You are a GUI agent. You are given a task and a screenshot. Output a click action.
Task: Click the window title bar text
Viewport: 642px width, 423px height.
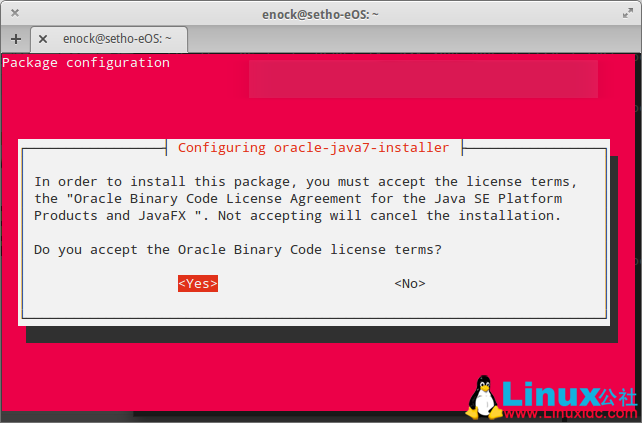click(321, 13)
